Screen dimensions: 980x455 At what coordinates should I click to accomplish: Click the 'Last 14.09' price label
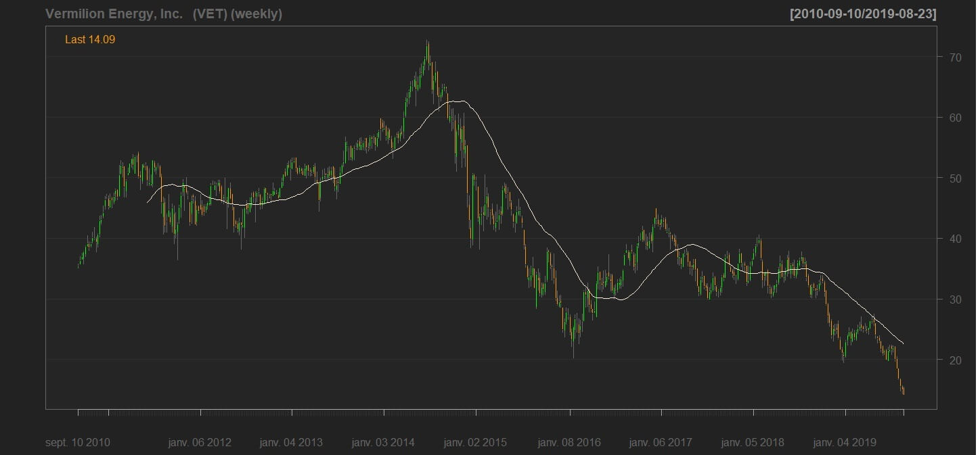90,40
